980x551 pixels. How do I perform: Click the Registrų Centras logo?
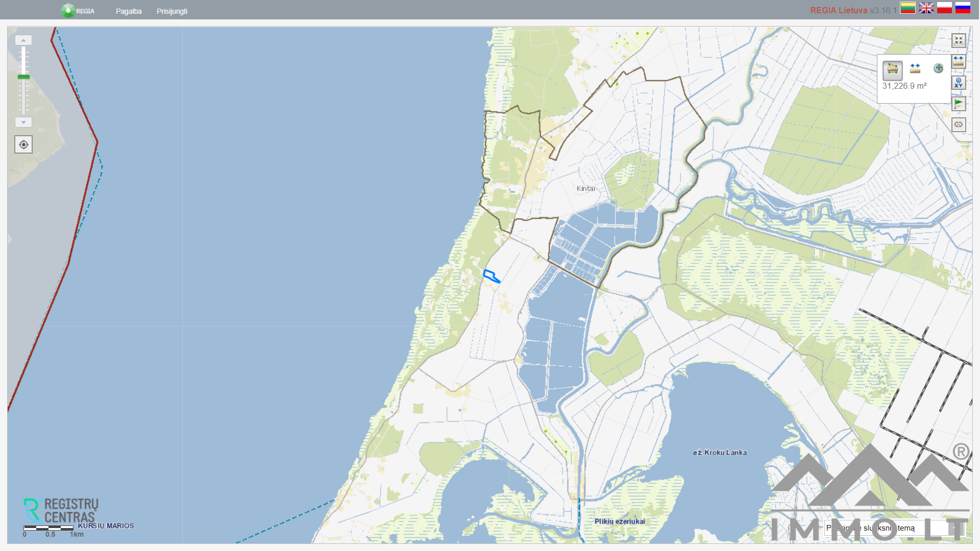[61, 510]
